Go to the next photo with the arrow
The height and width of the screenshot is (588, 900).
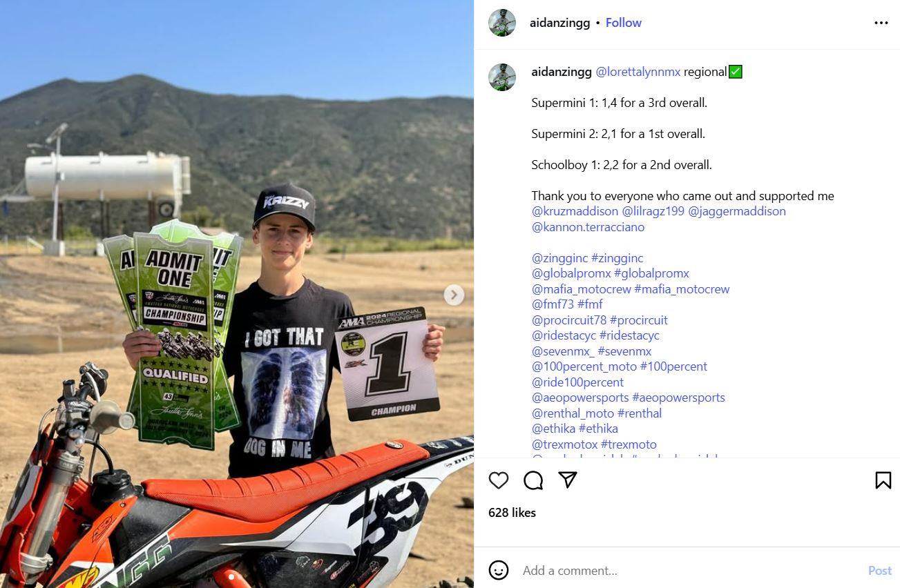(x=454, y=295)
